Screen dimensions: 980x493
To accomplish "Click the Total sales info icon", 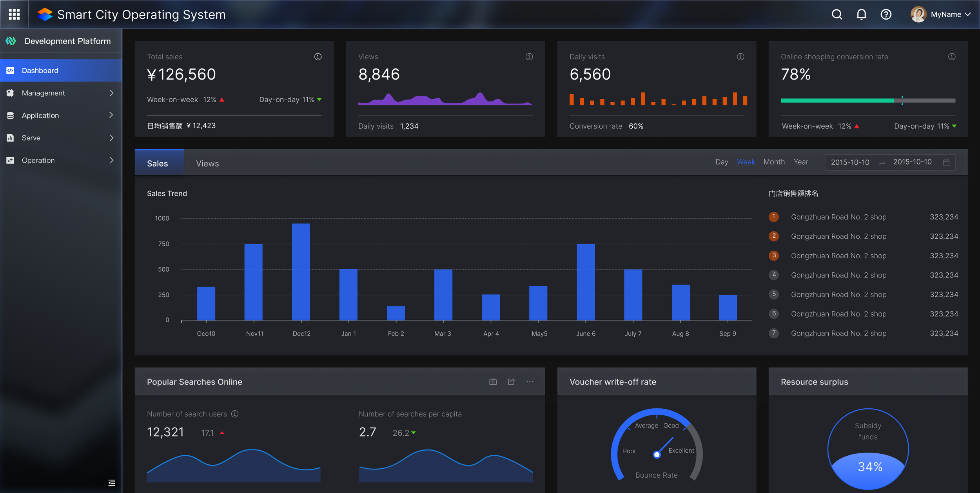I will coord(318,57).
